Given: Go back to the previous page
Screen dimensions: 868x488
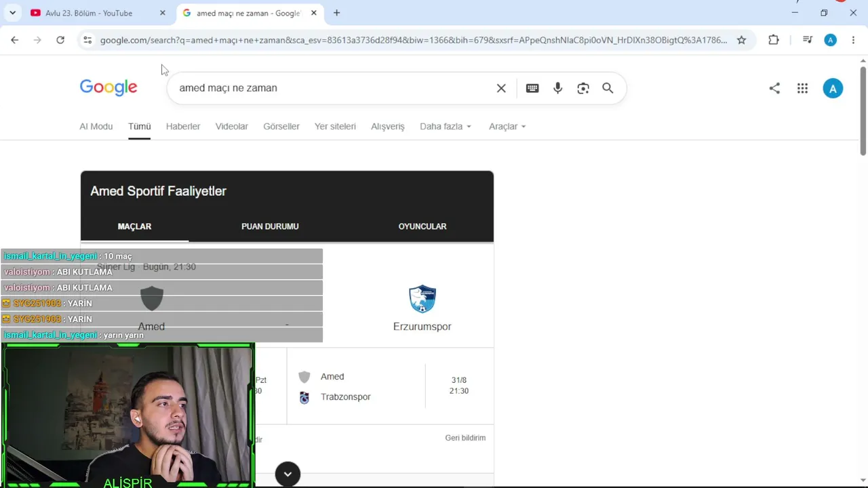Looking at the screenshot, I should pyautogui.click(x=15, y=40).
